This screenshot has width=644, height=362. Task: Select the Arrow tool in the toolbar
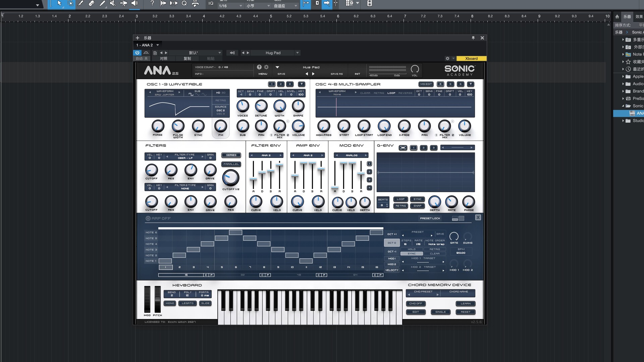tap(59, 3)
